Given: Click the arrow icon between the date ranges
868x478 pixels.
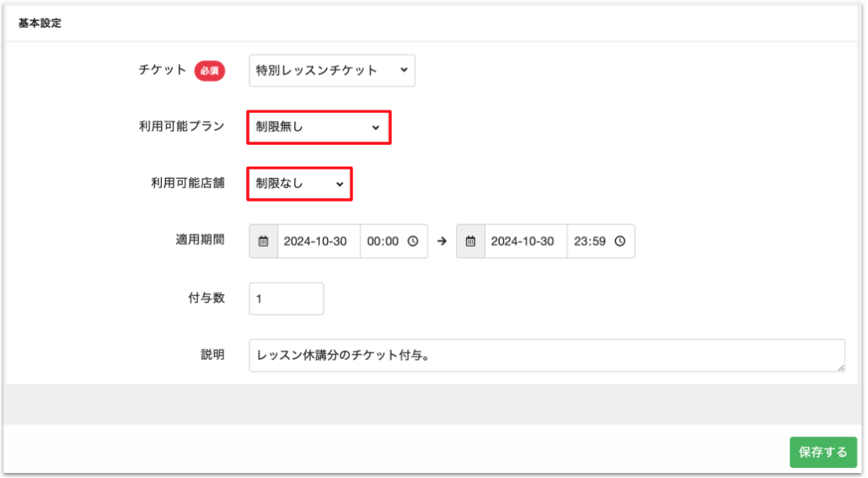Looking at the screenshot, I should (x=442, y=241).
